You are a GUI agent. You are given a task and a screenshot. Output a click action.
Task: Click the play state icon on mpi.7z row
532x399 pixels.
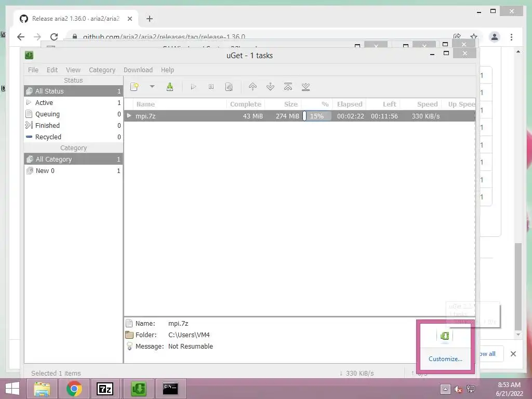(x=129, y=116)
